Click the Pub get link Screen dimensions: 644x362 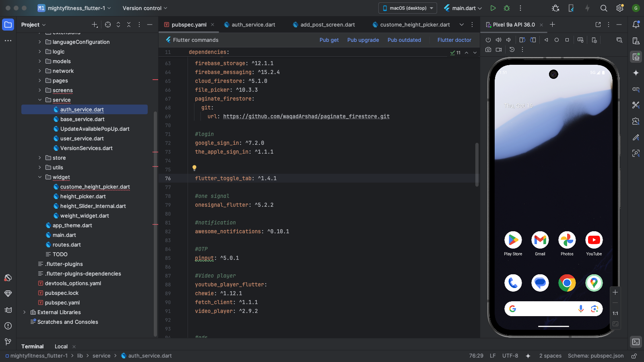[329, 40]
